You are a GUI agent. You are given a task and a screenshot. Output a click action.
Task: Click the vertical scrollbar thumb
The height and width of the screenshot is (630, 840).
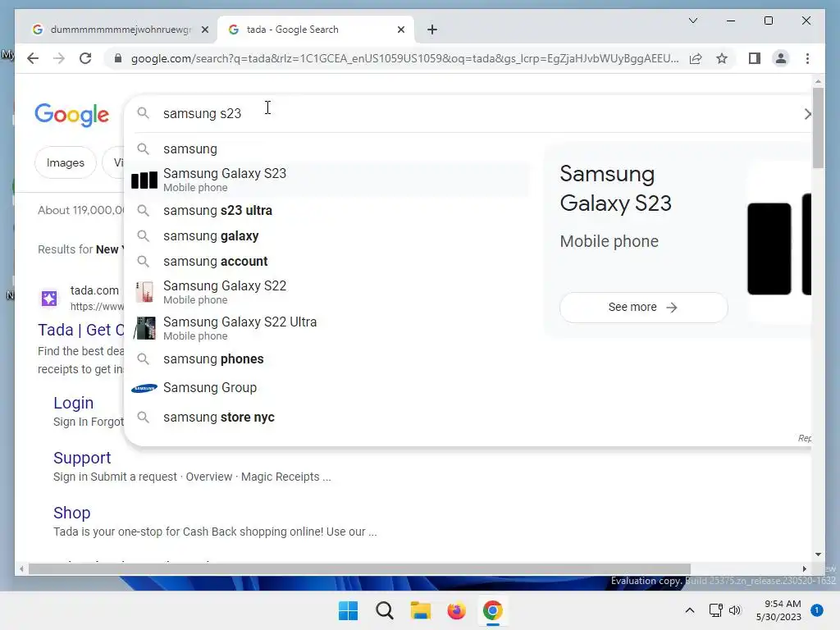818,128
